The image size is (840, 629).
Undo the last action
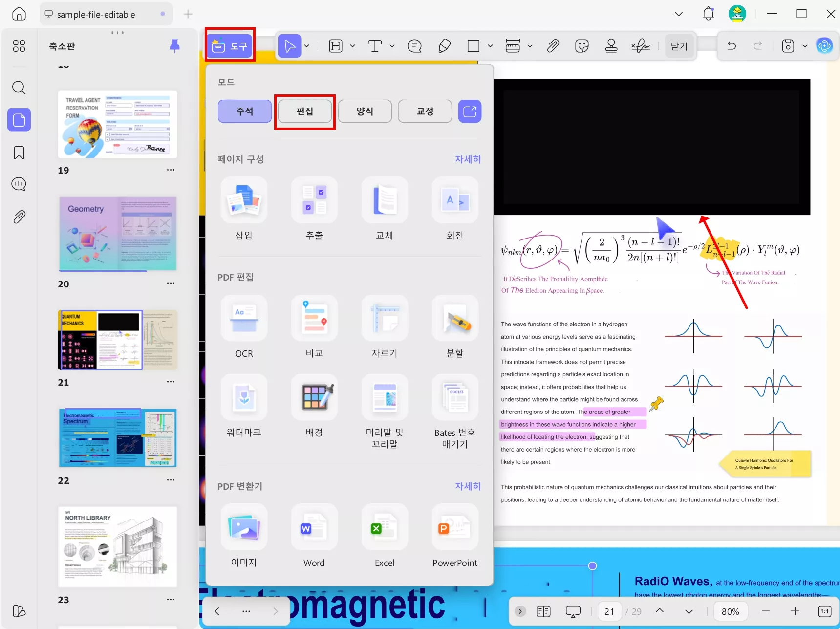point(732,46)
